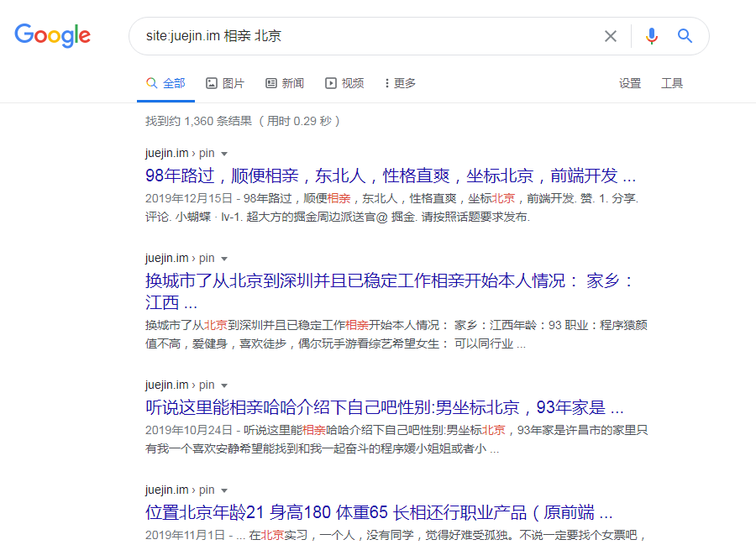The image size is (756, 545).
Task: Select the 全部 results tab
Action: coord(165,83)
